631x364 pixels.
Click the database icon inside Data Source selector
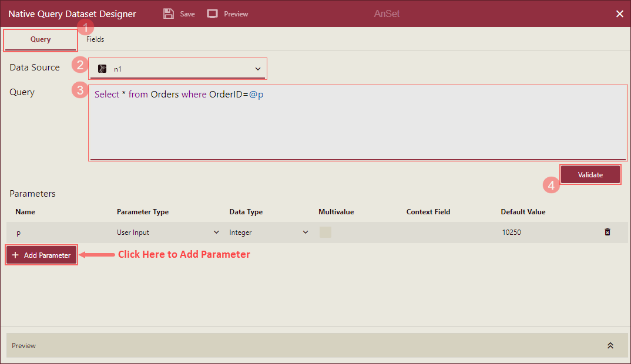coord(102,69)
